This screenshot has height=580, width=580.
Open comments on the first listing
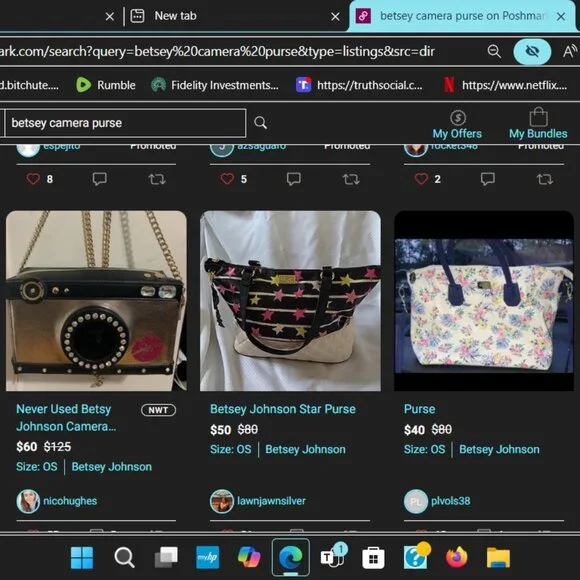coord(100,179)
